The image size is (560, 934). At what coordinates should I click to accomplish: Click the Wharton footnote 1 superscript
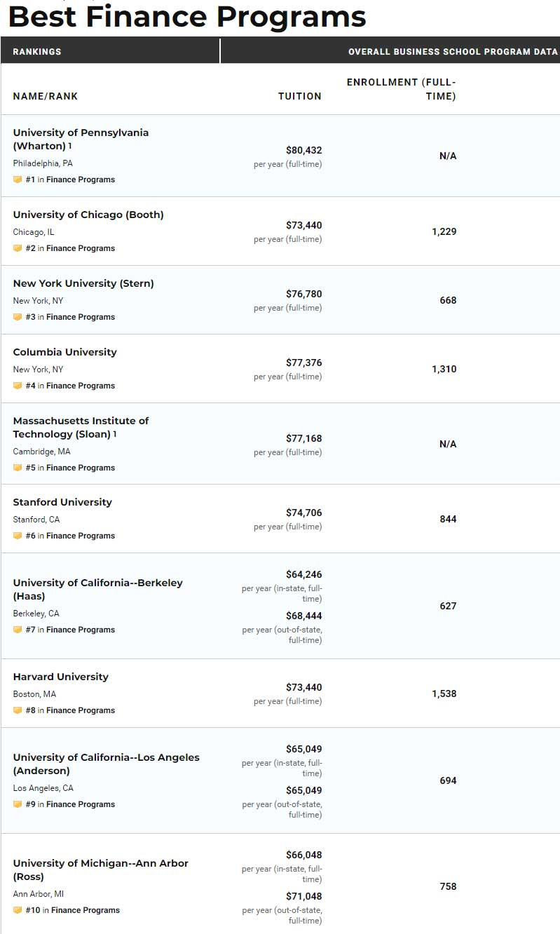point(70,146)
